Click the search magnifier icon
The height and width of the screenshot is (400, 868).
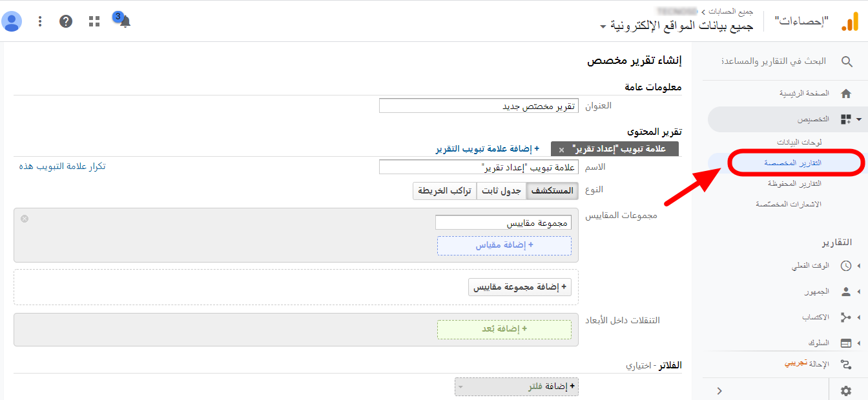(847, 62)
